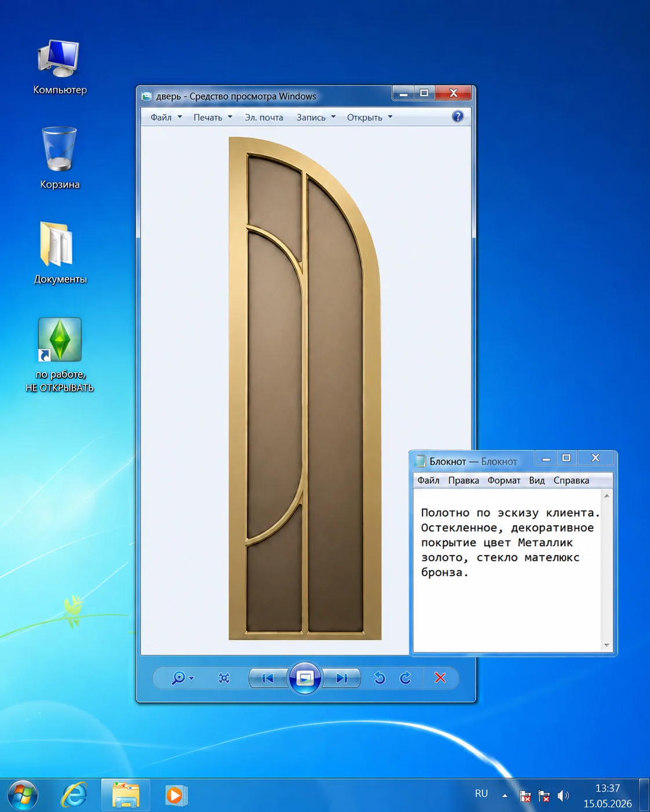The height and width of the screenshot is (812, 650).
Task: Open Windows Explorer from taskbar
Action: [x=126, y=795]
